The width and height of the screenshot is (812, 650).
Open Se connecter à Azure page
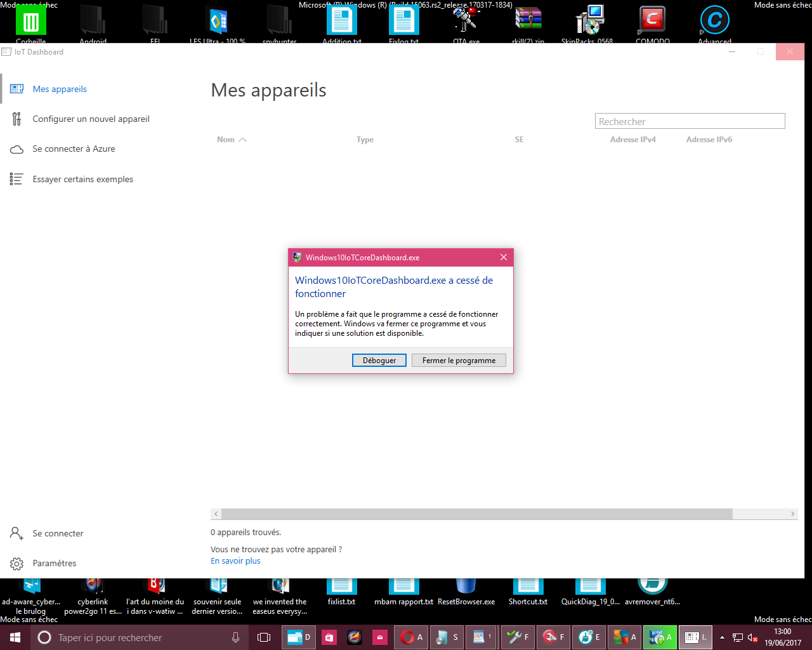coord(74,149)
